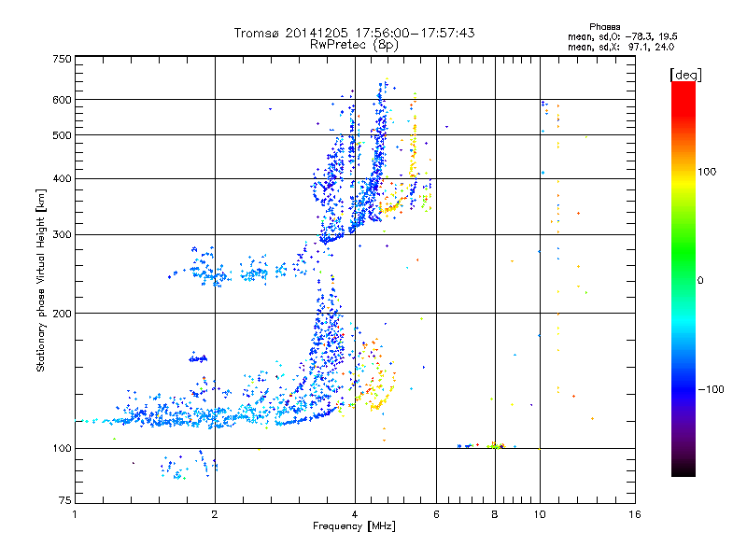Click the y-axis tick label '400'
The image size is (747, 560).
tap(63, 178)
